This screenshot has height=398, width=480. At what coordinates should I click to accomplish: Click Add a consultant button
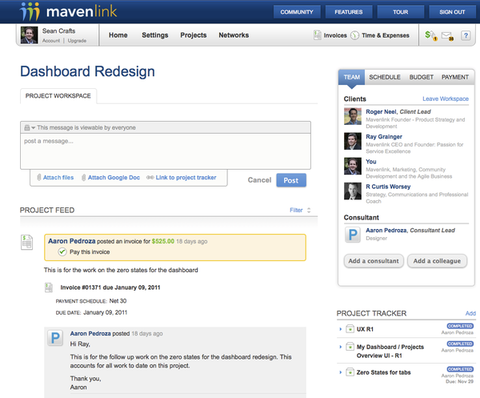point(374,261)
